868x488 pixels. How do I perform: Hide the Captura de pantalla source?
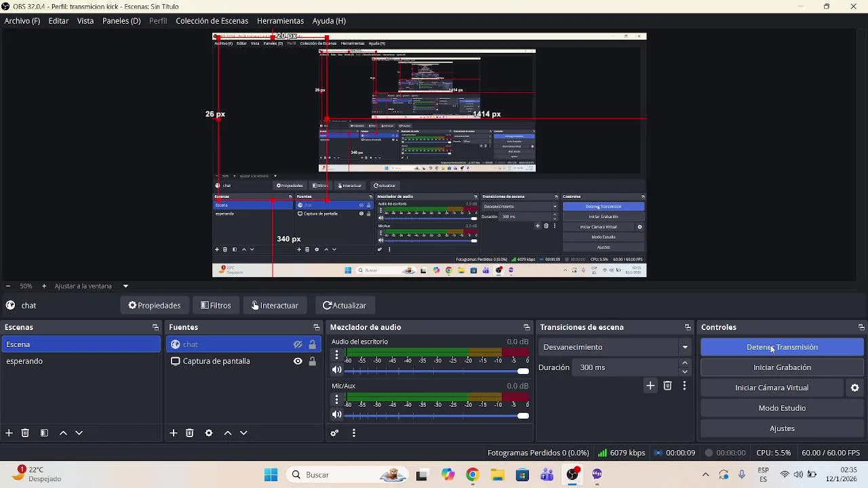tap(298, 361)
